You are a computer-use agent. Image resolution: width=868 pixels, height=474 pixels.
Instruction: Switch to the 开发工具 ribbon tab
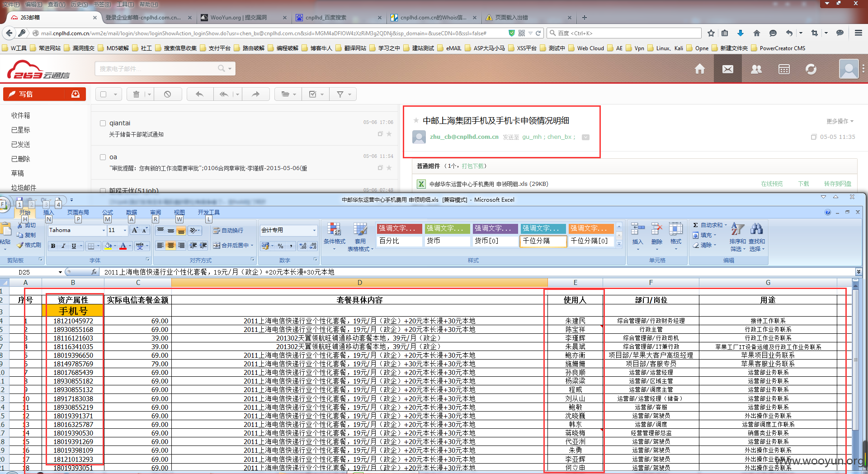[208, 212]
